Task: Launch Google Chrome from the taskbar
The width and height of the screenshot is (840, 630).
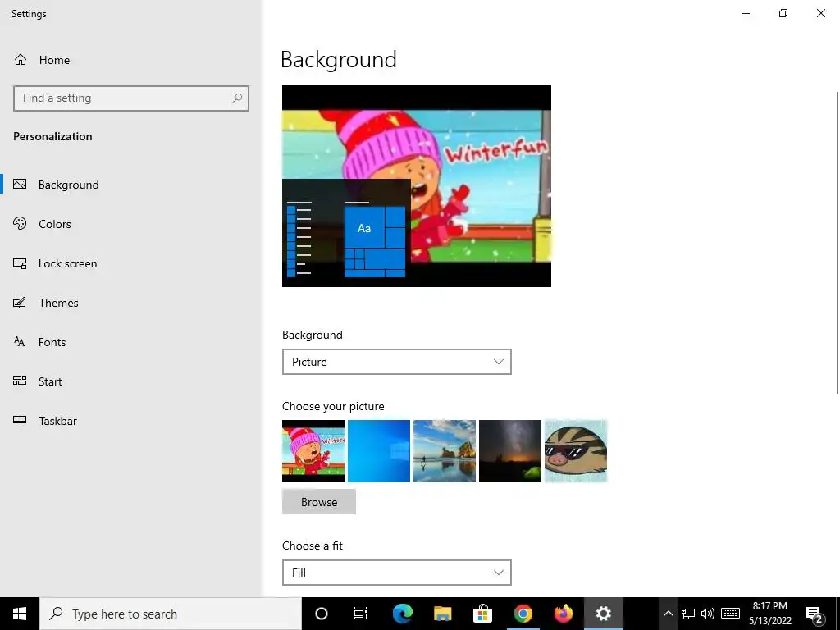Action: coord(523,614)
